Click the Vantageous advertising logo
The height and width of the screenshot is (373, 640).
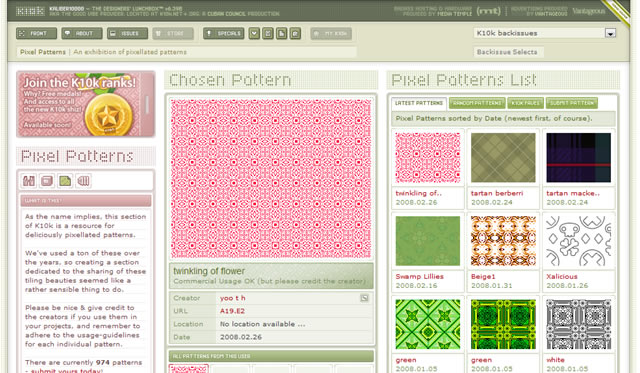(589, 11)
